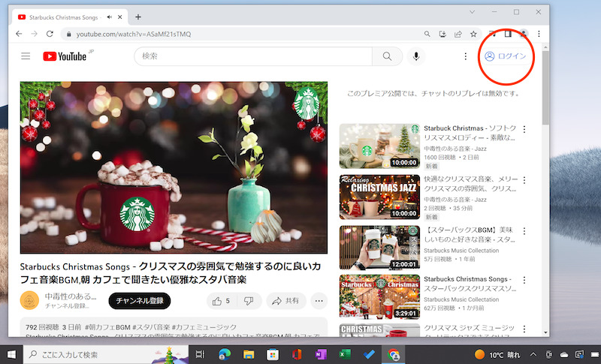Open YouTube settings three-dot menu beside login
601x364 pixels.
[465, 56]
